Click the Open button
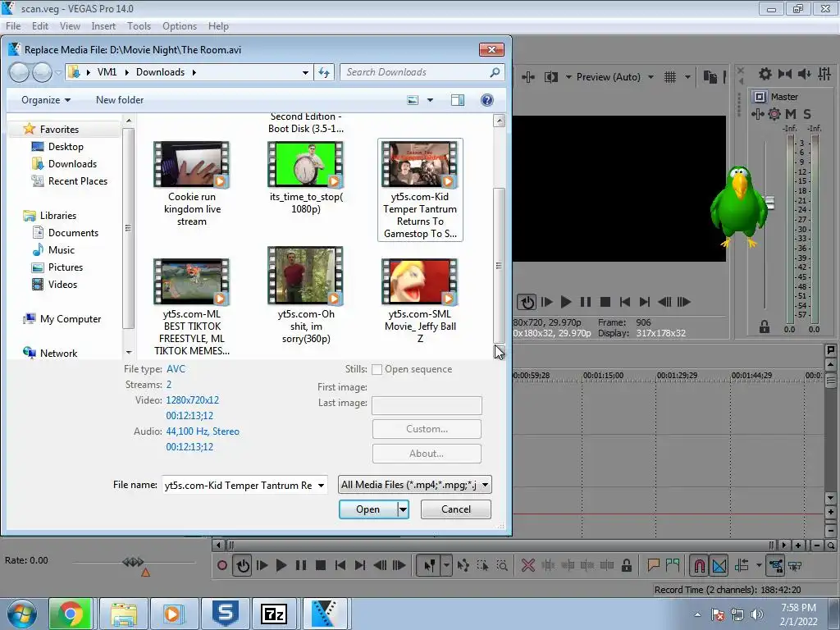 click(368, 509)
